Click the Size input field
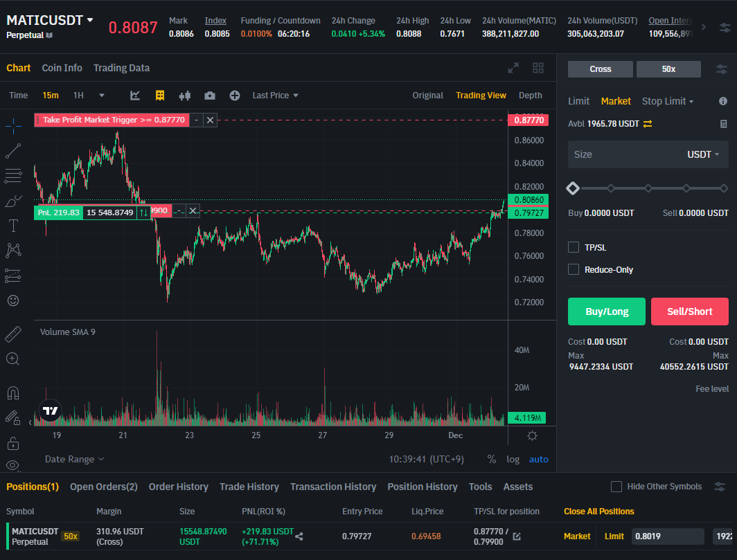The image size is (737, 560). tap(648, 154)
